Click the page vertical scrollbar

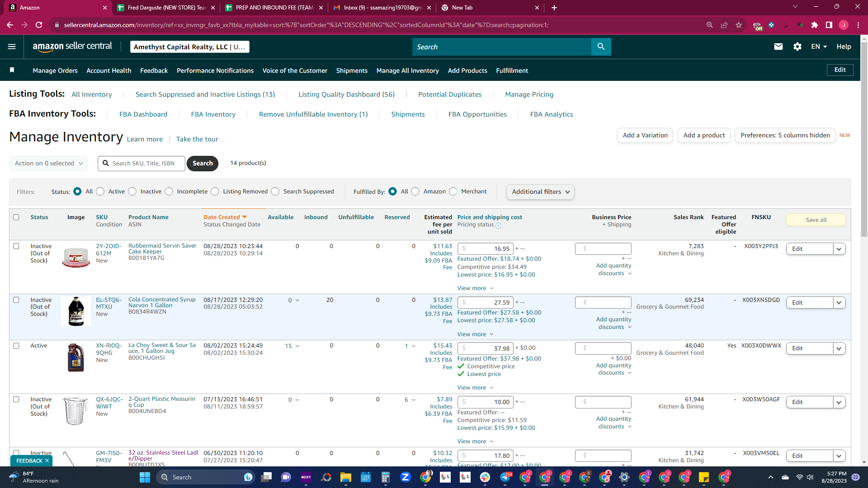pyautogui.click(x=864, y=140)
